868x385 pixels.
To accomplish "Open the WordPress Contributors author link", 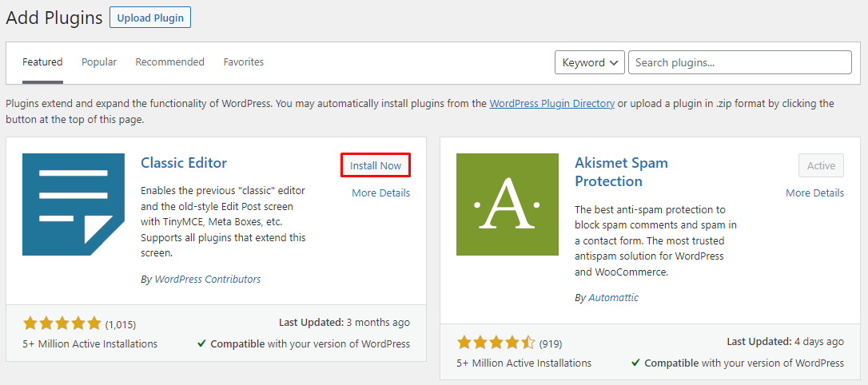I will (x=208, y=279).
